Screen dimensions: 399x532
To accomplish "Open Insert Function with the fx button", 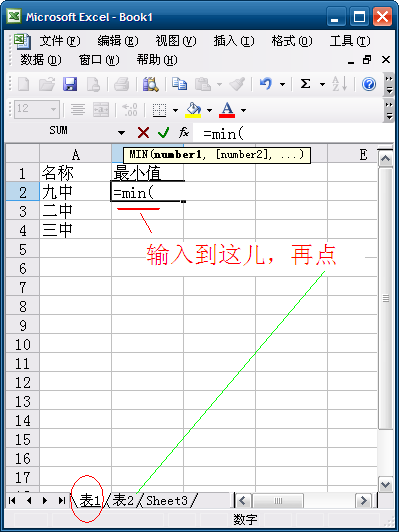I will click(184, 133).
